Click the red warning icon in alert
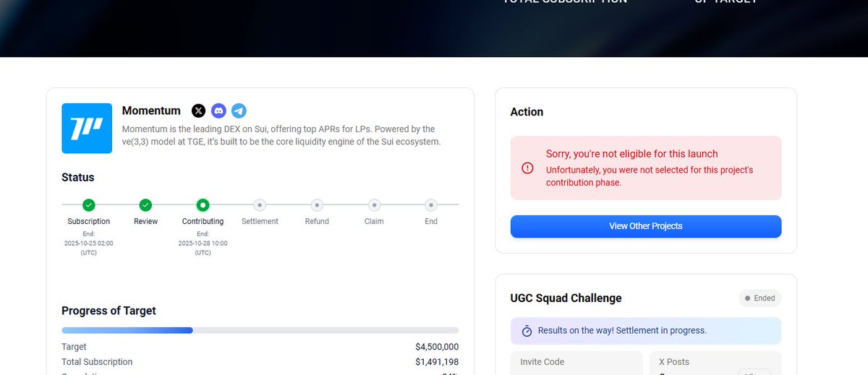 tap(527, 168)
